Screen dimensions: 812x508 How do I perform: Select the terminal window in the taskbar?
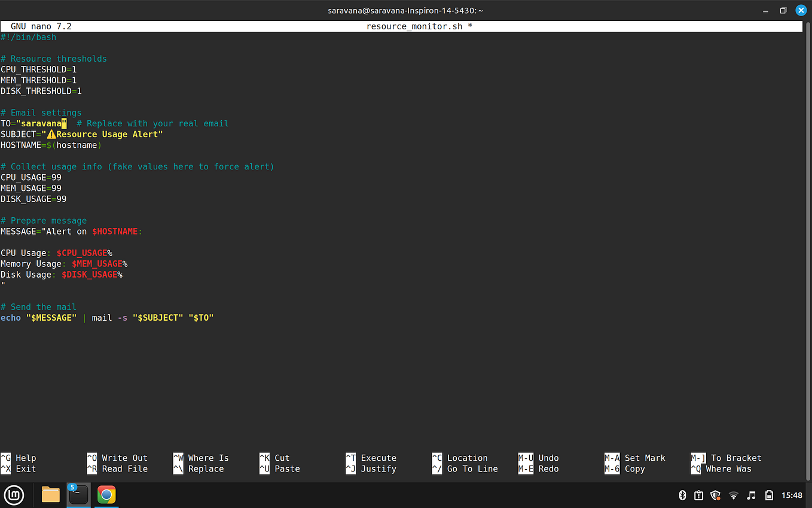[78, 495]
